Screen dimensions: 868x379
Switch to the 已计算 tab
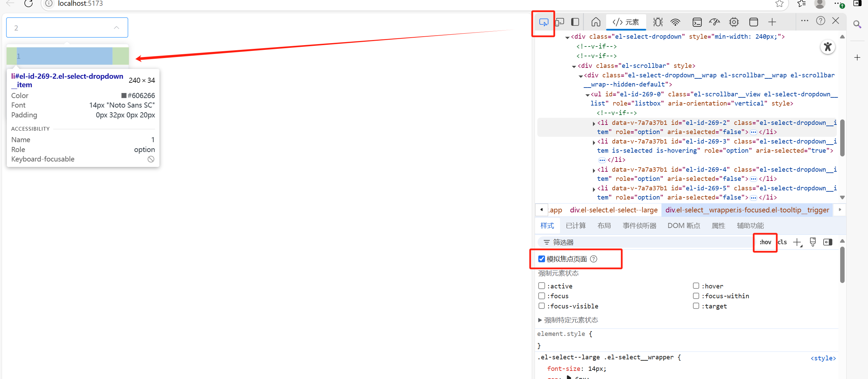576,226
